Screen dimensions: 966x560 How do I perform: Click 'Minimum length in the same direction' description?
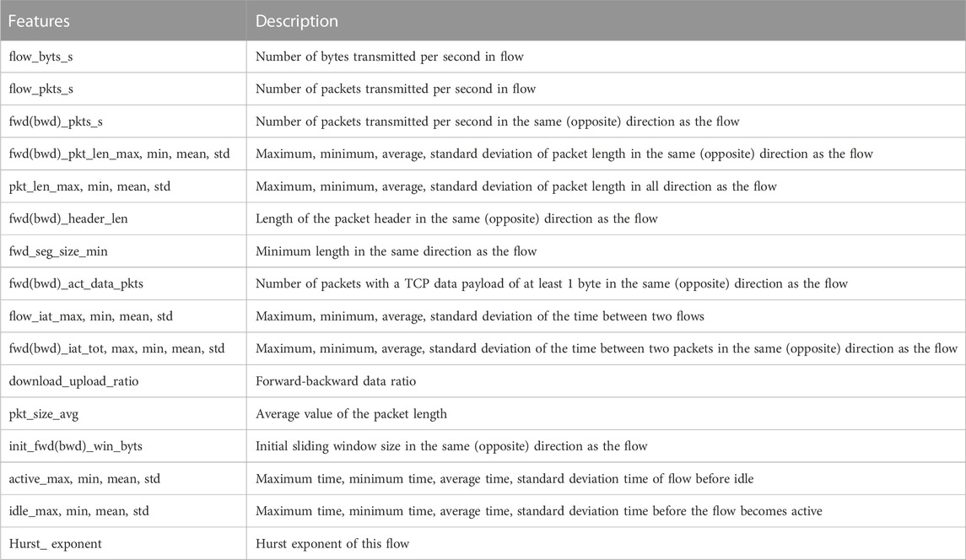(x=607, y=251)
